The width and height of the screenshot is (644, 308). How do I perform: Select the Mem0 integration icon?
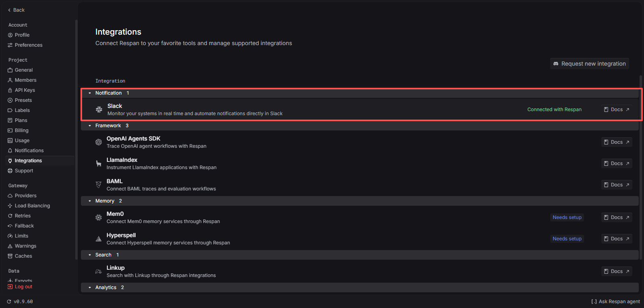coord(99,217)
